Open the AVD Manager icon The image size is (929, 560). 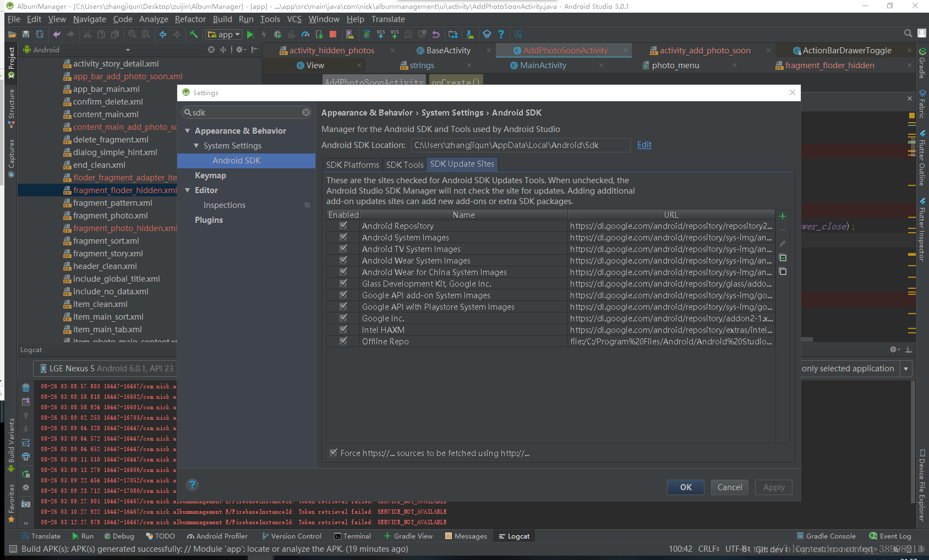[349, 34]
